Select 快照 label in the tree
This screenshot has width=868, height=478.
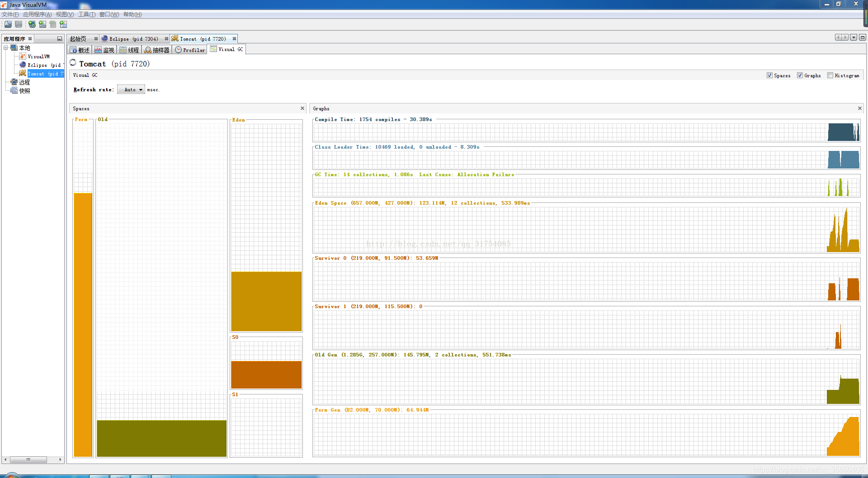pyautogui.click(x=24, y=91)
